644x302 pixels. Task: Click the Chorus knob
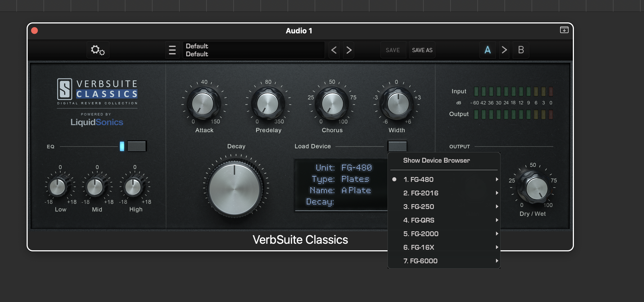(x=332, y=103)
